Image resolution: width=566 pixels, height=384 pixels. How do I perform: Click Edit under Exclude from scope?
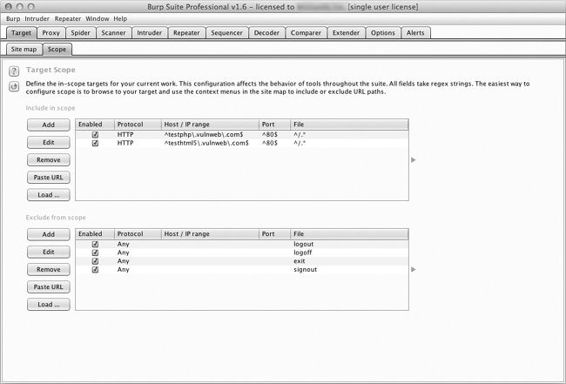48,252
